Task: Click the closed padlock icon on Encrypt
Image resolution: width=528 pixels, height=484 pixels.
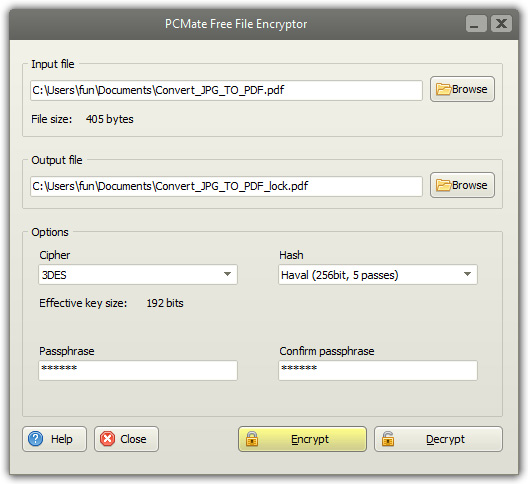Action: pyautogui.click(x=252, y=439)
